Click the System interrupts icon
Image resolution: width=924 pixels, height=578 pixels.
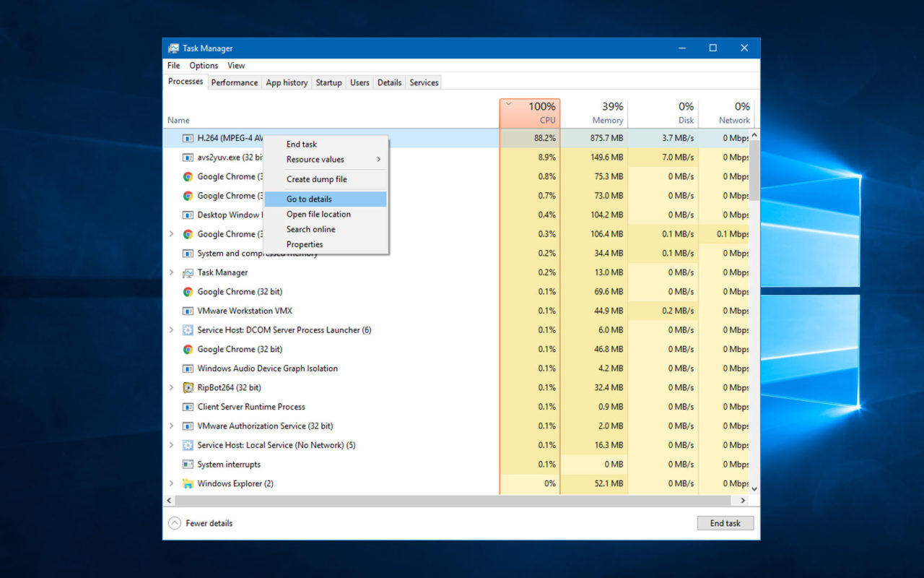188,465
